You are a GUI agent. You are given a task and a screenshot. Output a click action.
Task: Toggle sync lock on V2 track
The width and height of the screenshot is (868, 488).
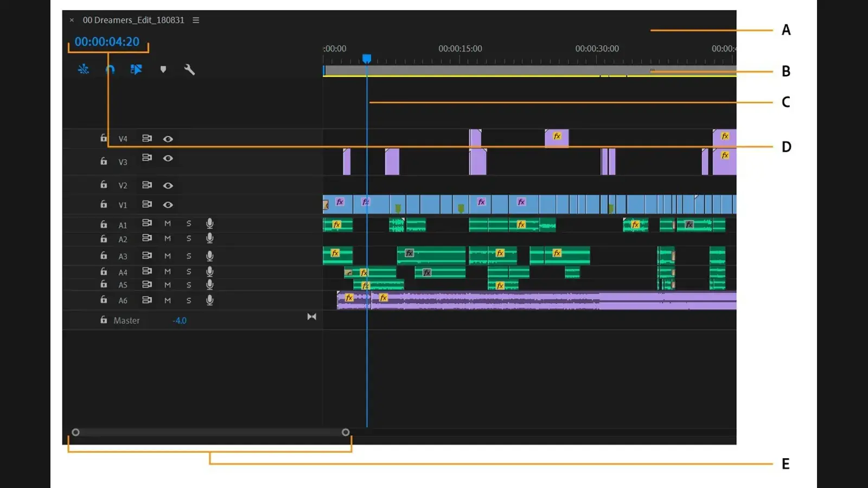147,185
